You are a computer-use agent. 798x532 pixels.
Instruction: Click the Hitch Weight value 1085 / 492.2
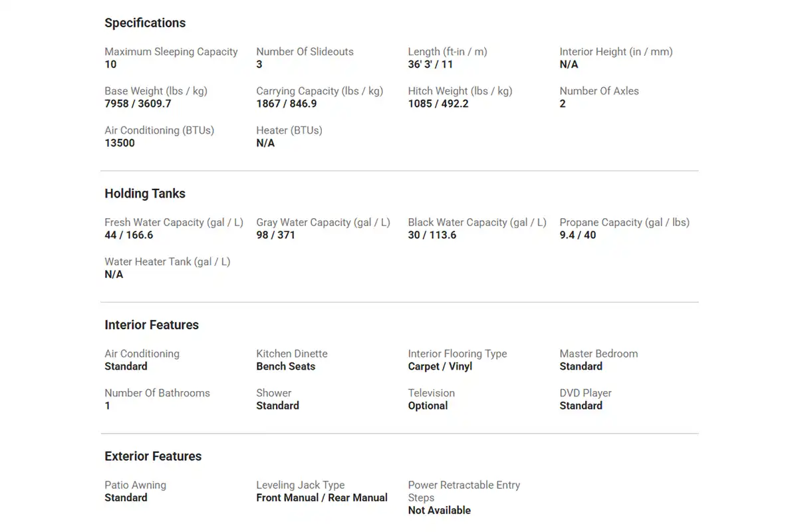click(438, 104)
